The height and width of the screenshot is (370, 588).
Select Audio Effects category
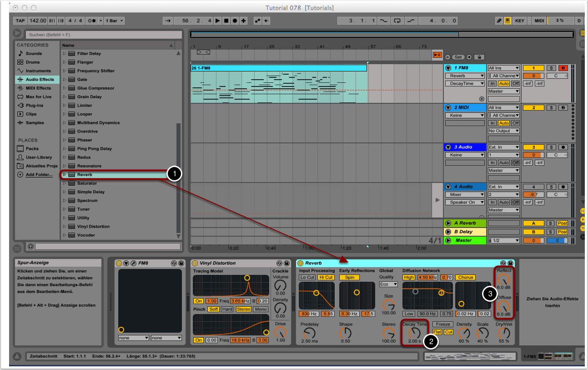(x=40, y=80)
